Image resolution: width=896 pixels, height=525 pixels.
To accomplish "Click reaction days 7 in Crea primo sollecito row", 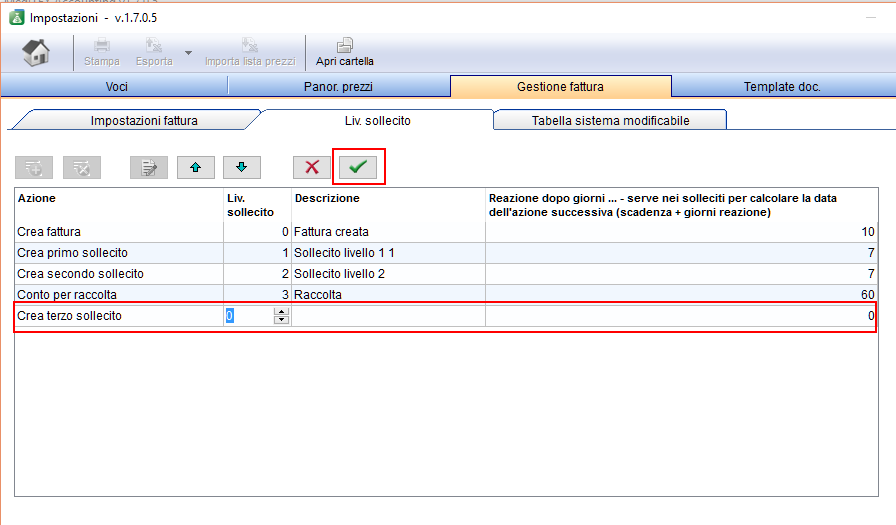I will coord(871,253).
